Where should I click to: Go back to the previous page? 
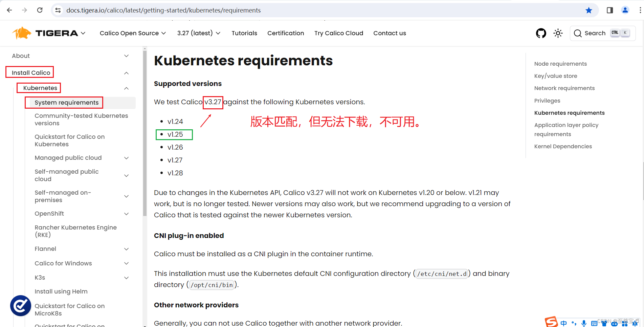click(x=9, y=10)
